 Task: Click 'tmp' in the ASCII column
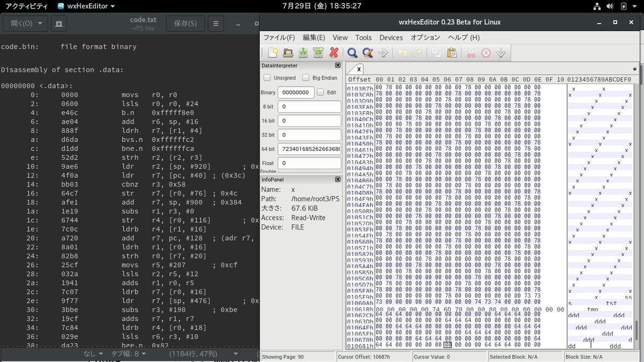(592, 309)
